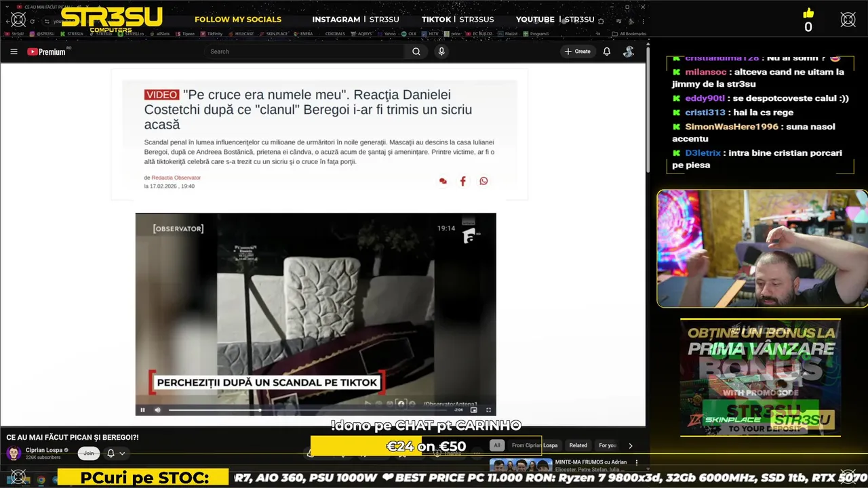The height and width of the screenshot is (488, 868).
Task: Open the Yahoo bookmark
Action: (387, 33)
